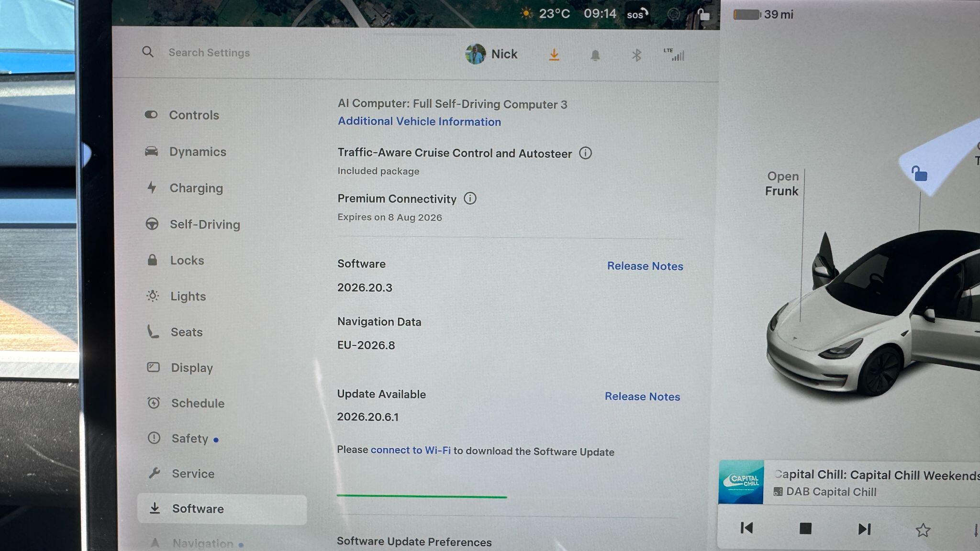Screen dimensions: 980x551
Task: Tap the available update version 2026.20.6.1
Action: (x=367, y=417)
